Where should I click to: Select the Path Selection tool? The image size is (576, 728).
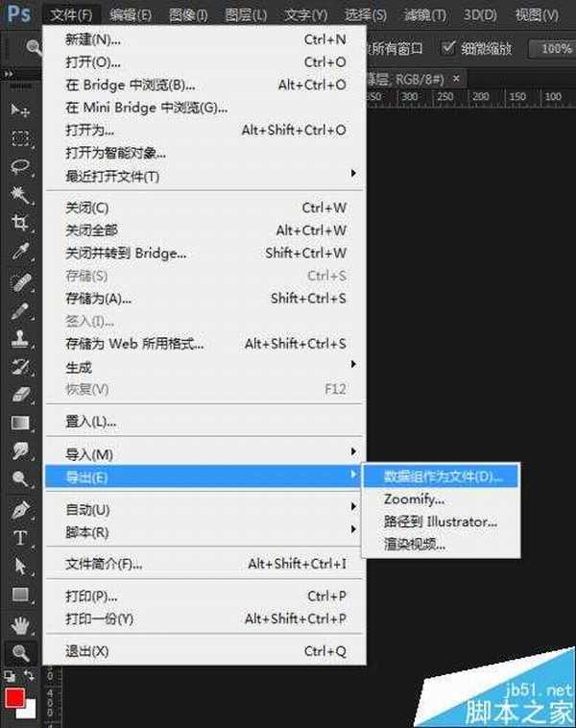tap(20, 567)
